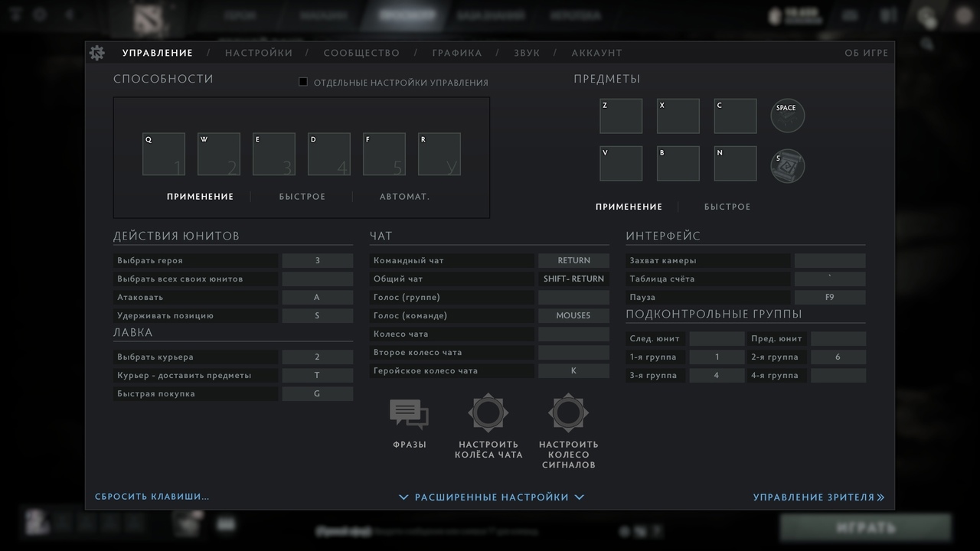Select Автомат. mode for abilities
The image size is (980, 551).
point(404,197)
